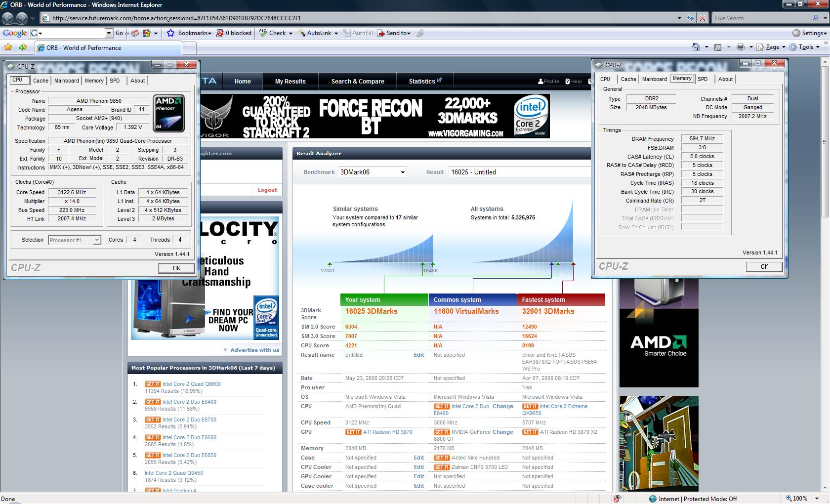Click the Logout link
This screenshot has height=504, width=830.
[267, 190]
